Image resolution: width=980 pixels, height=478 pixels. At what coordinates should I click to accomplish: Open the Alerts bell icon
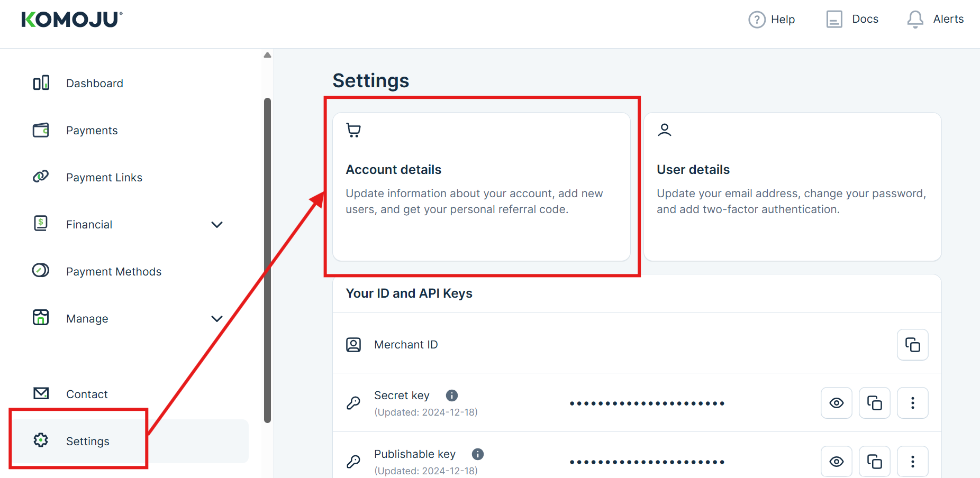click(915, 20)
